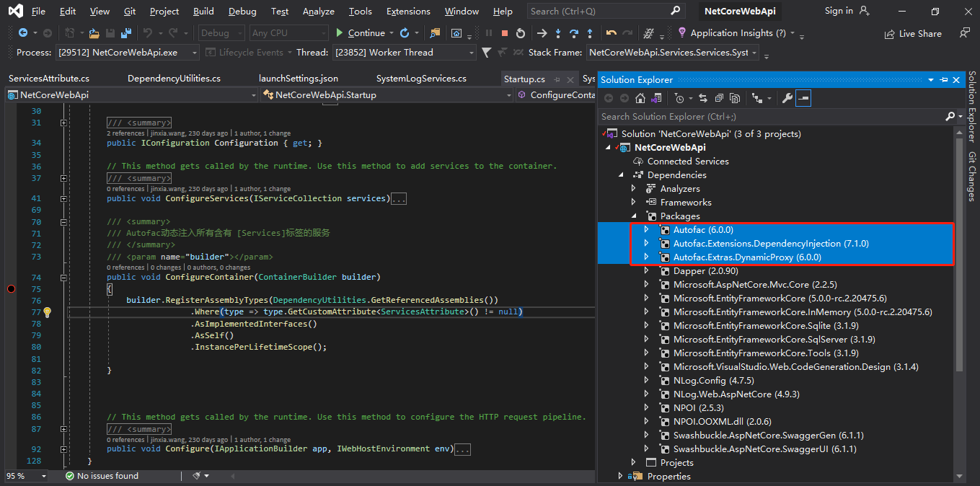Click the lightbulb quick actions icon
The width and height of the screenshot is (980, 486).
(x=48, y=312)
